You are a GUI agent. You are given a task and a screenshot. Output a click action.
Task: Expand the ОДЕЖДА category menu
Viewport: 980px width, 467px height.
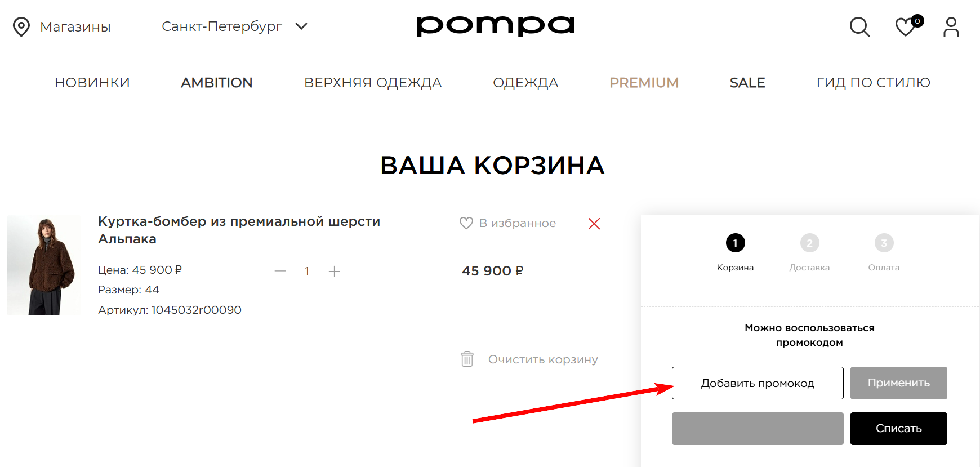tap(525, 82)
